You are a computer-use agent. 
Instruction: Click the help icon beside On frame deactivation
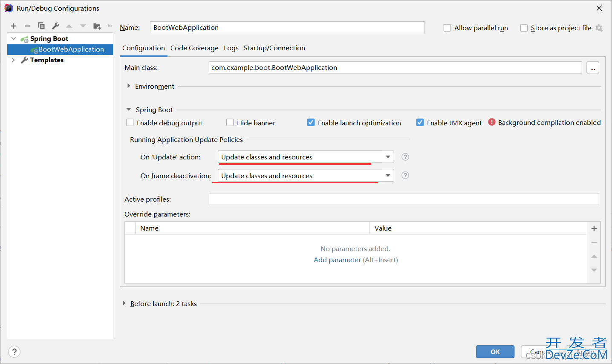[405, 175]
